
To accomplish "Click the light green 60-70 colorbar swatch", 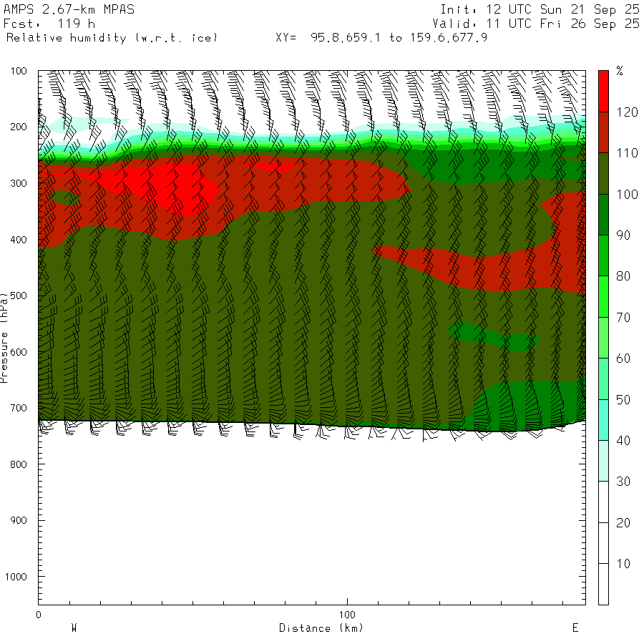I will point(603,338).
